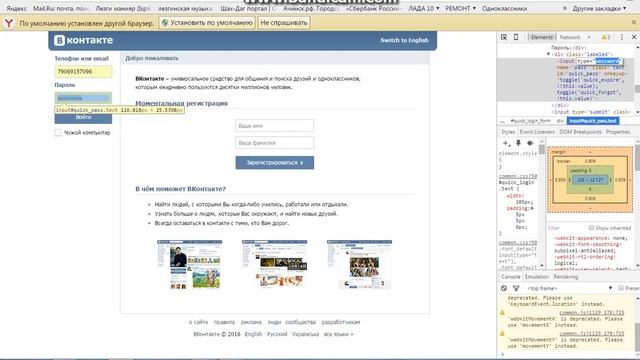Select the Rendering drawer tab
The width and height of the screenshot is (640, 360).
pos(566,277)
